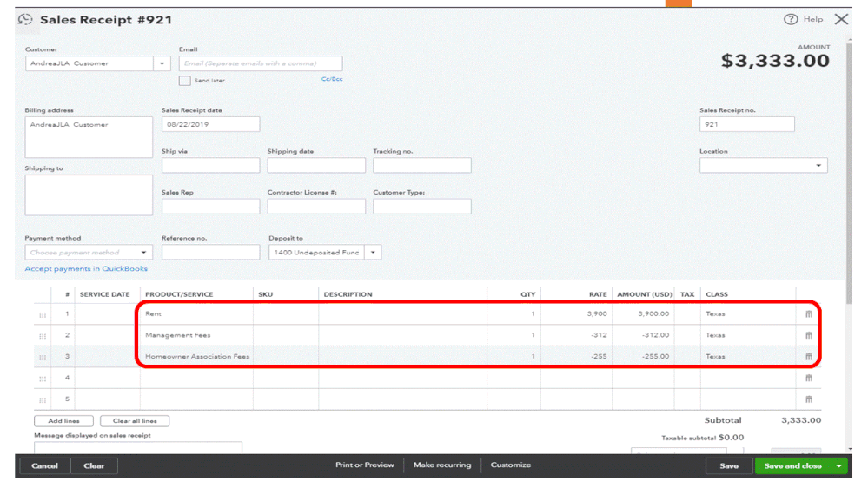The image size is (868, 488).
Task: Select Print or Preview
Action: [365, 465]
